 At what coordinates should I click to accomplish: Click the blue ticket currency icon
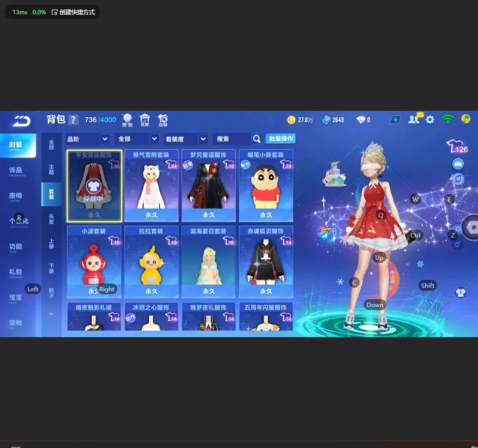point(326,120)
